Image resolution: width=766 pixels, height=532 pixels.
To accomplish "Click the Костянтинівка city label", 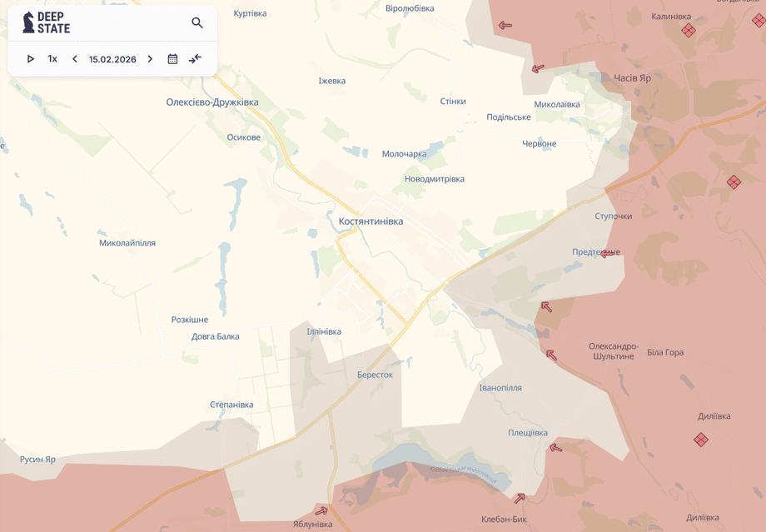I will click(371, 221).
